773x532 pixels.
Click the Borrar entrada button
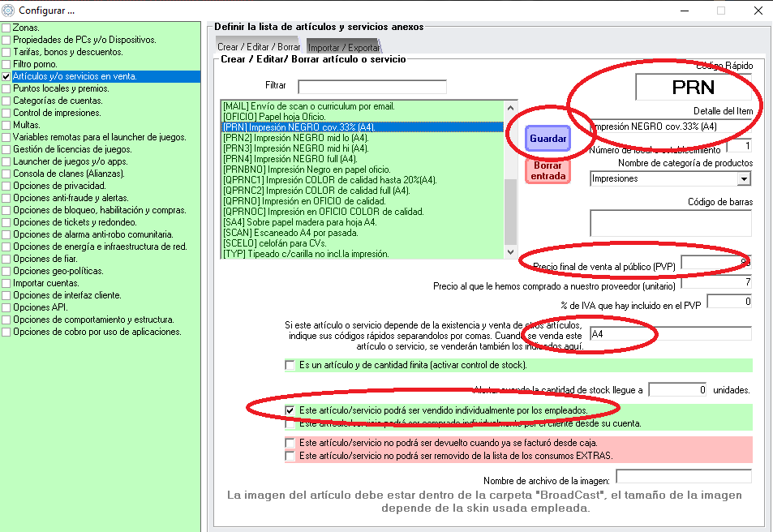click(548, 171)
